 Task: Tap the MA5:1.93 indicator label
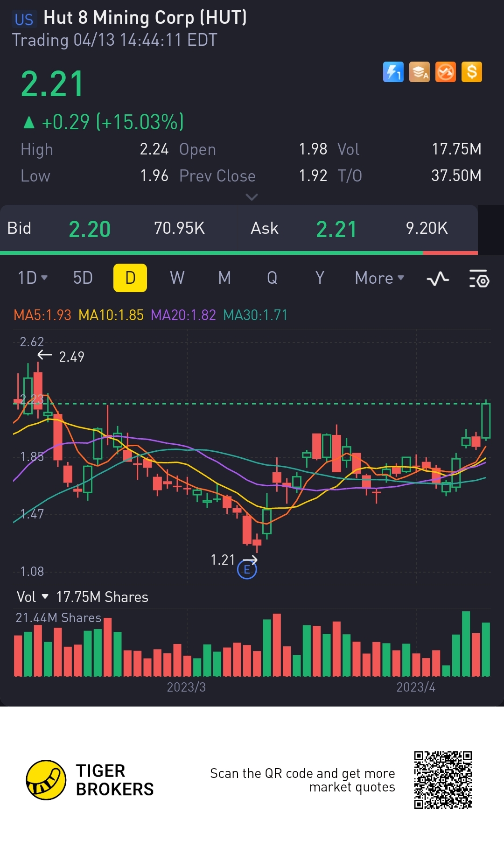[x=42, y=315]
